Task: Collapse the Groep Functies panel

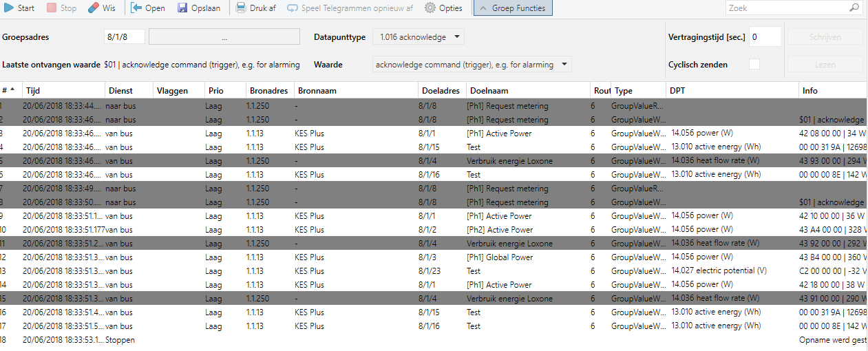Action: pos(513,8)
